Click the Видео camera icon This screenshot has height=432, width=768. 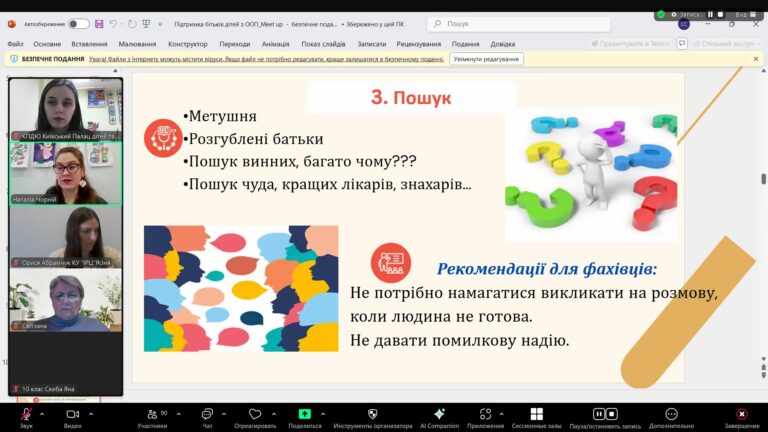point(72,414)
